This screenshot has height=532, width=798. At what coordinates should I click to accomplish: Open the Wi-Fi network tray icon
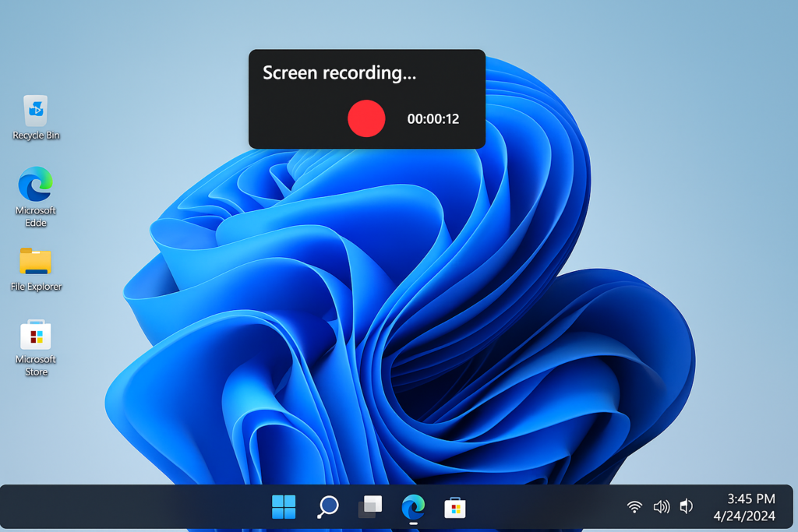point(634,506)
